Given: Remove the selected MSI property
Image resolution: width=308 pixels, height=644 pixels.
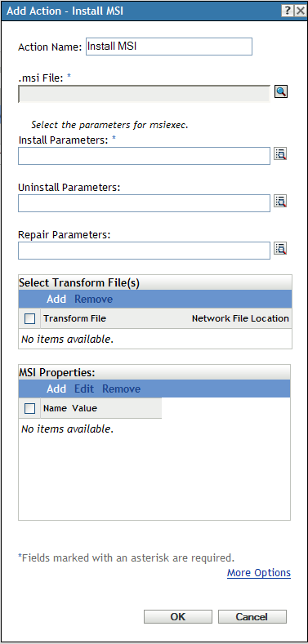Looking at the screenshot, I should tap(121, 389).
